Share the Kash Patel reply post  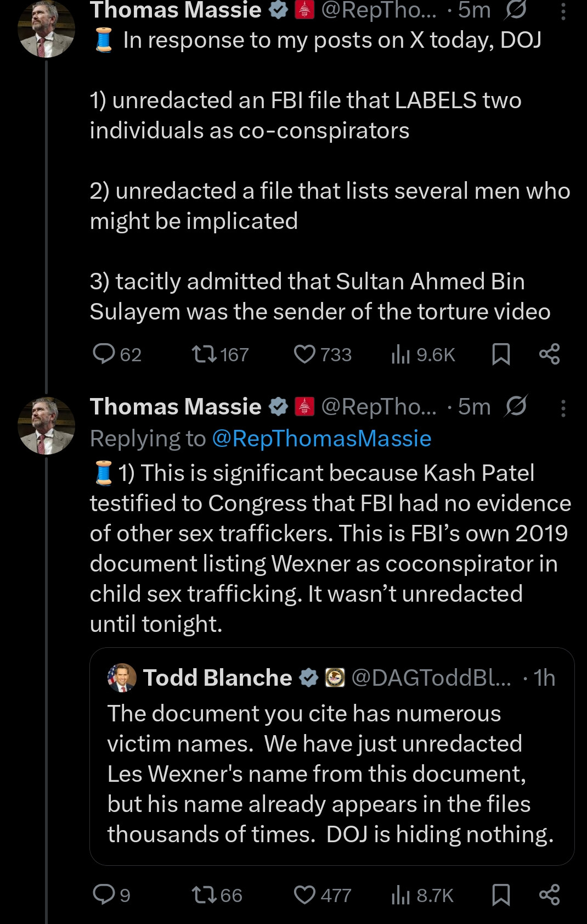point(549,895)
